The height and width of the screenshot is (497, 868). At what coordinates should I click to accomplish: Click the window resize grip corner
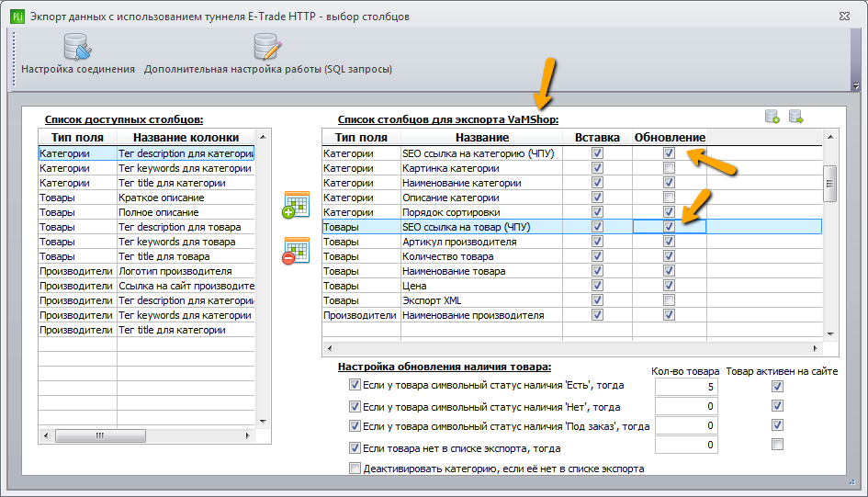[852, 482]
